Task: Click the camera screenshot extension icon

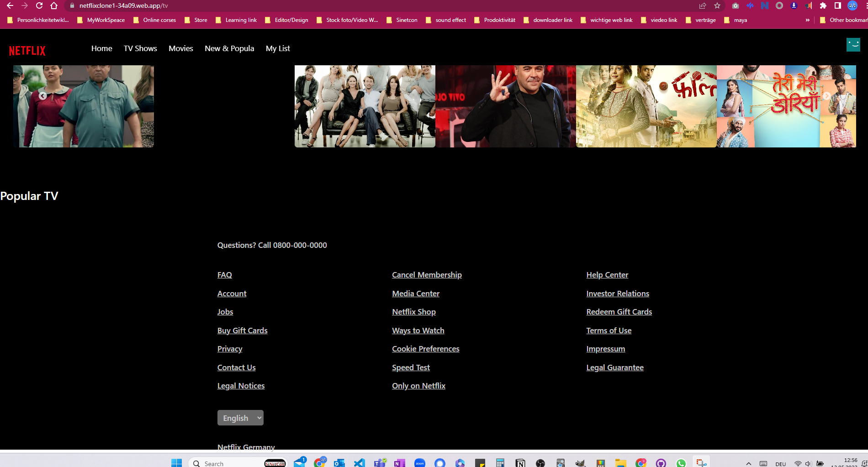Action: coord(736,6)
